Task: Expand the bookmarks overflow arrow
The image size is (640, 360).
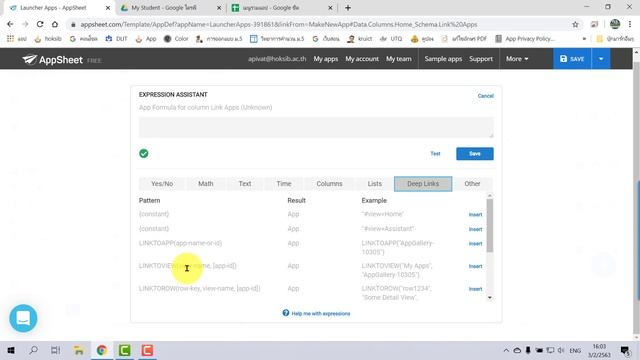Action: 584,39
